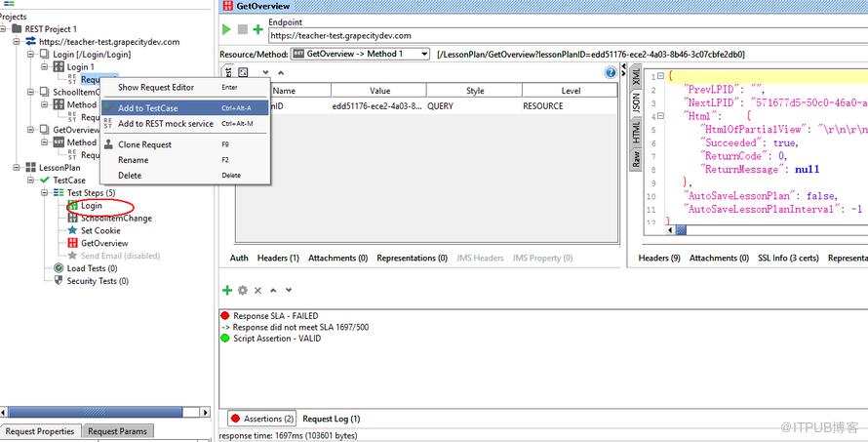This screenshot has height=442, width=868.
Task: Open assertion configuration gear icon
Action: (x=243, y=290)
